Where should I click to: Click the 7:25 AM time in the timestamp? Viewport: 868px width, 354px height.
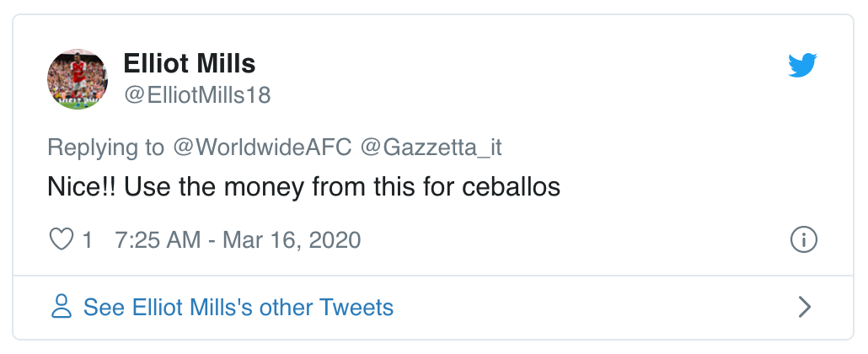[x=158, y=240]
